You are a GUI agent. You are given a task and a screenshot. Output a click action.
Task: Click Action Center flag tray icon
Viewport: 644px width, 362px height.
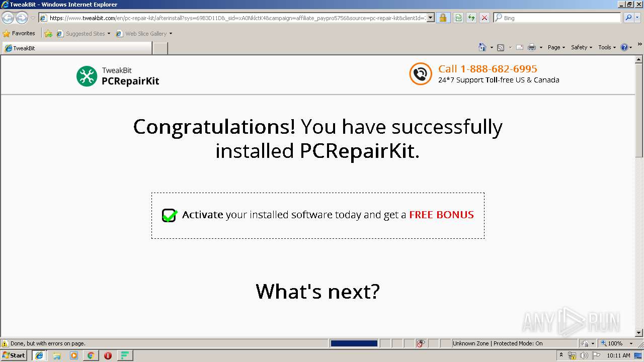[x=596, y=355]
